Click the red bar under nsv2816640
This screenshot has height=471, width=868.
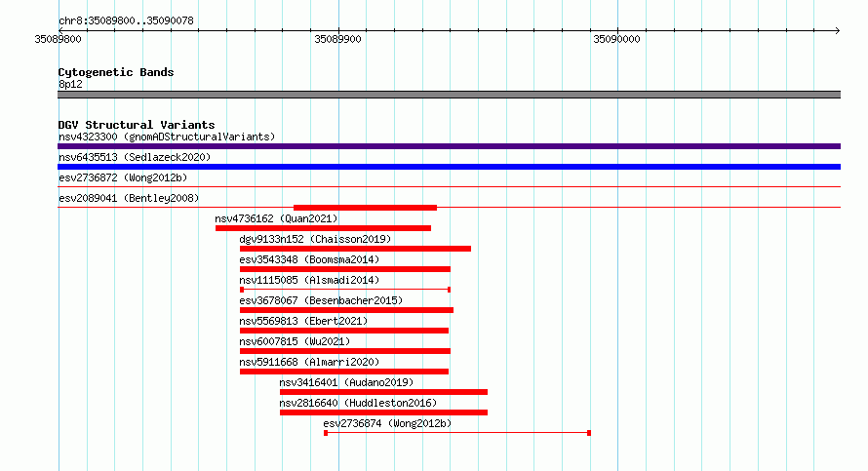point(383,412)
